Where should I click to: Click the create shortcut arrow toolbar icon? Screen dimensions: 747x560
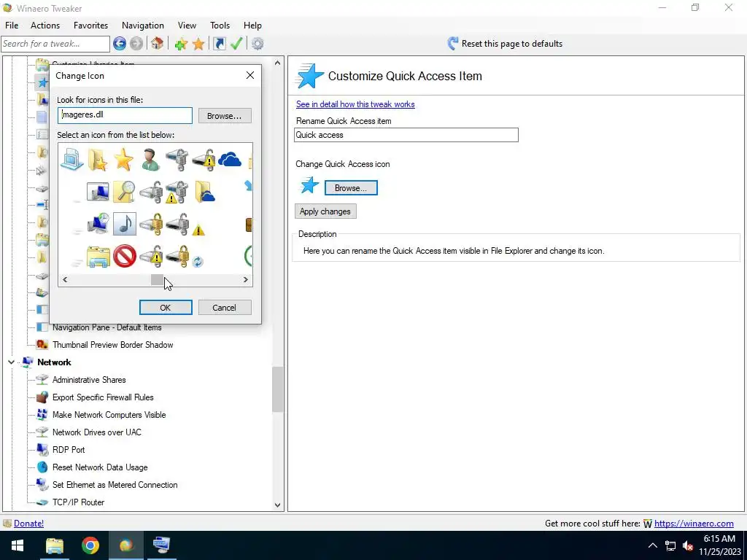[x=219, y=44]
